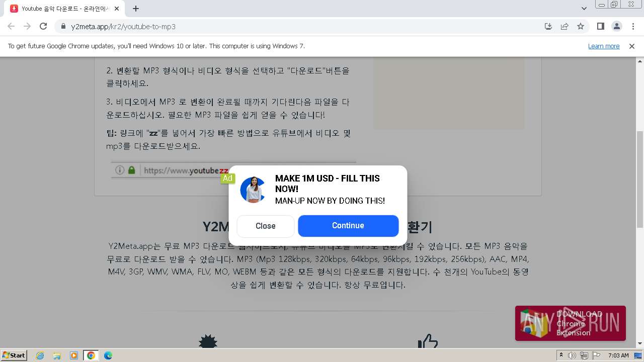Image resolution: width=644 pixels, height=362 pixels.
Task: Reload the page with the refresh icon
Action: click(x=43, y=26)
